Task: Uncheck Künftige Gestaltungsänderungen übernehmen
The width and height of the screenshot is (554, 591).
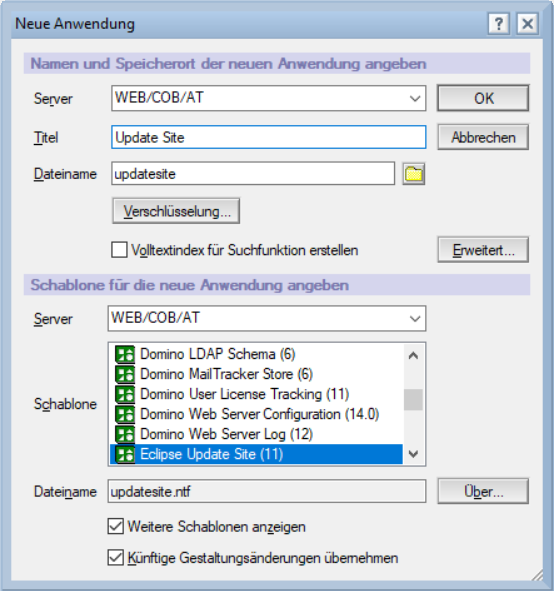Action: pos(115,557)
